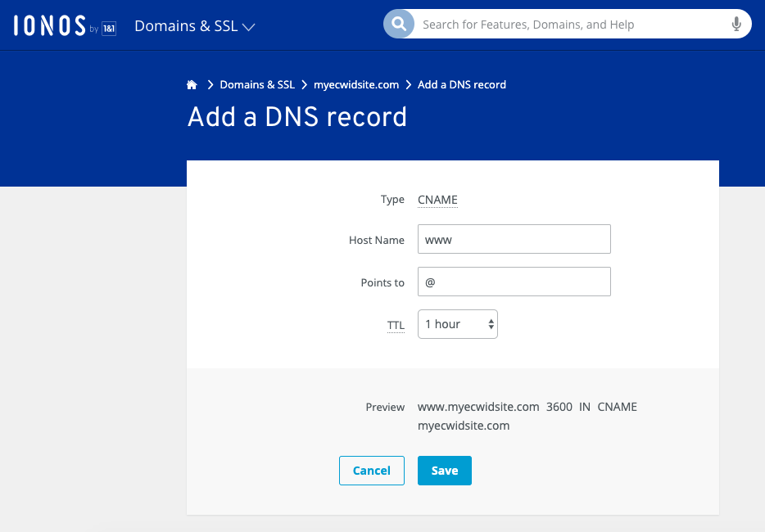Image resolution: width=765 pixels, height=532 pixels.
Task: Click the microphone icon for voice search
Action: pyautogui.click(x=736, y=24)
